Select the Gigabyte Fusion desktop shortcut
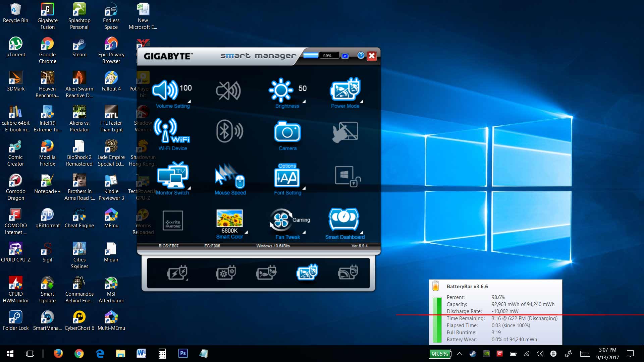Viewport: 644px width, 362px height. (x=47, y=16)
